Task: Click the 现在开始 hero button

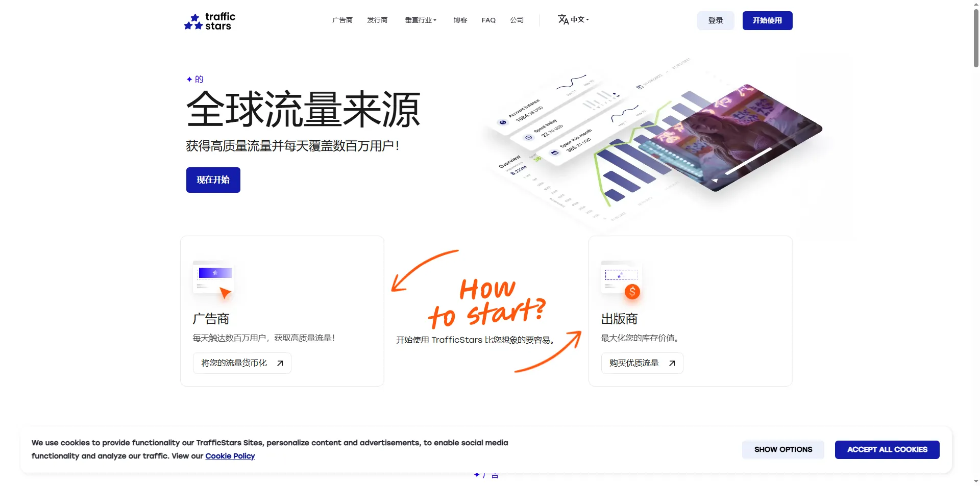Action: coord(213,180)
